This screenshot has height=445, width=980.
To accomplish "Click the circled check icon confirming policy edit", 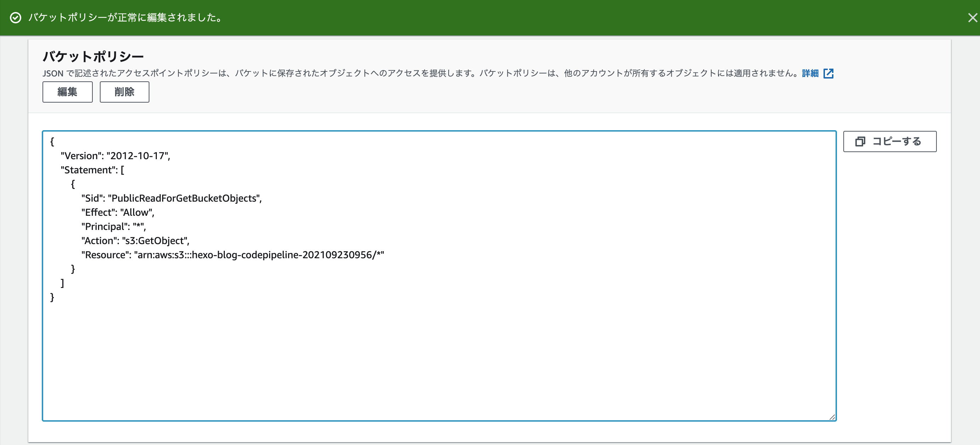I will [x=15, y=17].
